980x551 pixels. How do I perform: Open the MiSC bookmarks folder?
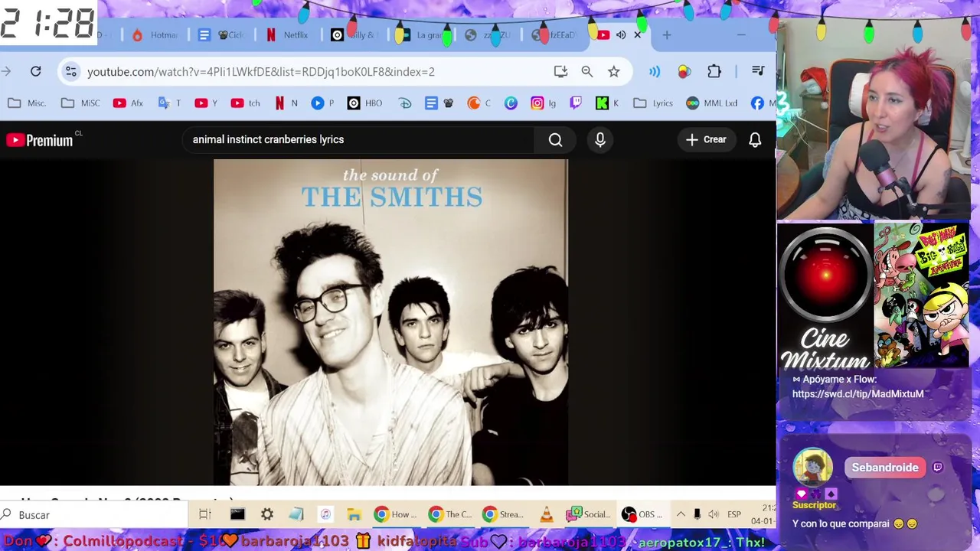point(81,103)
